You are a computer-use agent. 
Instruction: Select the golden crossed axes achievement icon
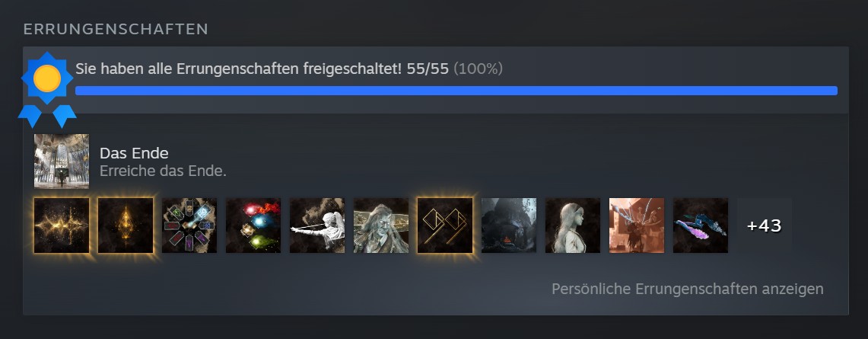445,225
